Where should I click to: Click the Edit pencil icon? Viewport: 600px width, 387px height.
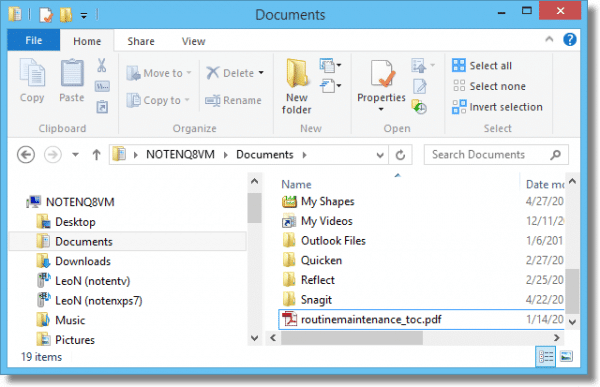(420, 87)
